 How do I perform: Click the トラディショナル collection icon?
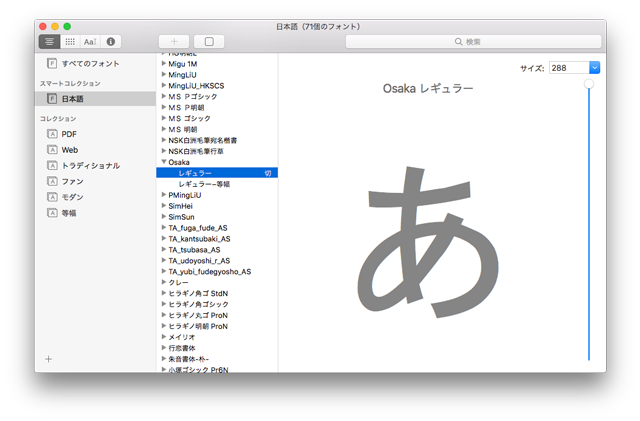pyautogui.click(x=52, y=165)
